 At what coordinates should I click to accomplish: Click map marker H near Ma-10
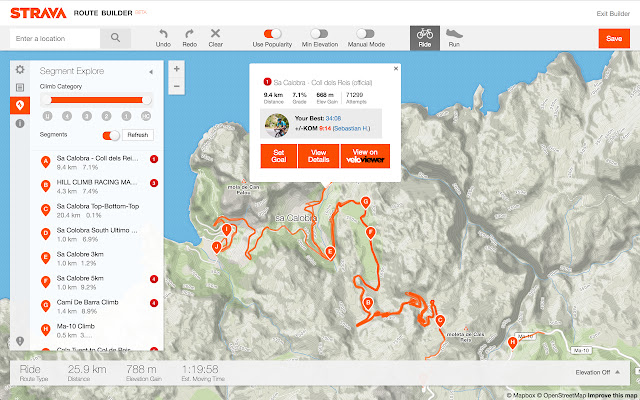tap(513, 342)
